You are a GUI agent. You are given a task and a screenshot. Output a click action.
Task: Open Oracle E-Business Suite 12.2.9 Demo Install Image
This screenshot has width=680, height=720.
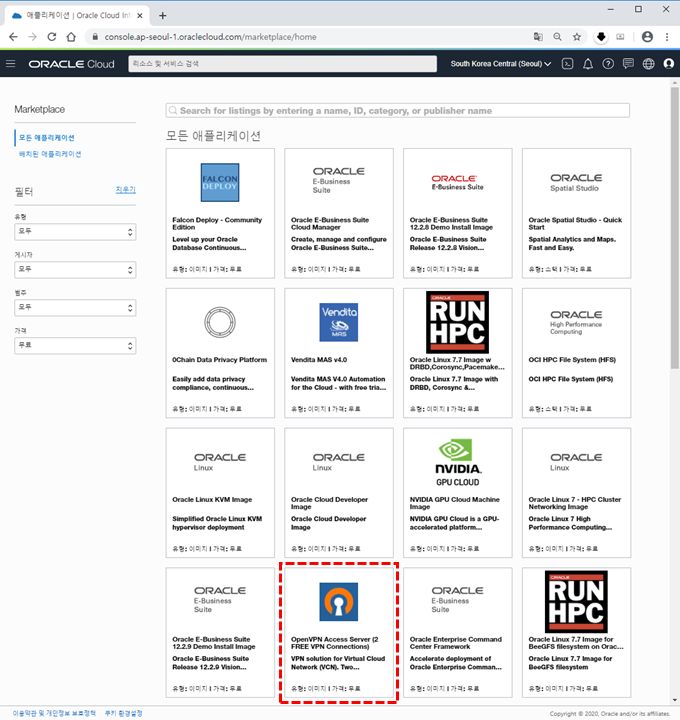click(x=220, y=633)
